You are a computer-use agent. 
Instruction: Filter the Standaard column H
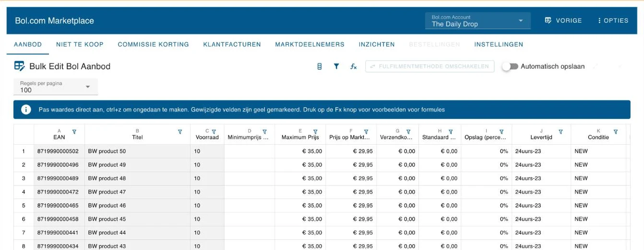point(451,132)
